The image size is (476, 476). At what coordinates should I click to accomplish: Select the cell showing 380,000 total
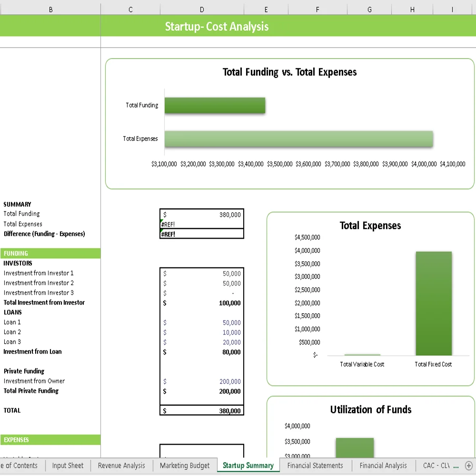click(x=202, y=410)
